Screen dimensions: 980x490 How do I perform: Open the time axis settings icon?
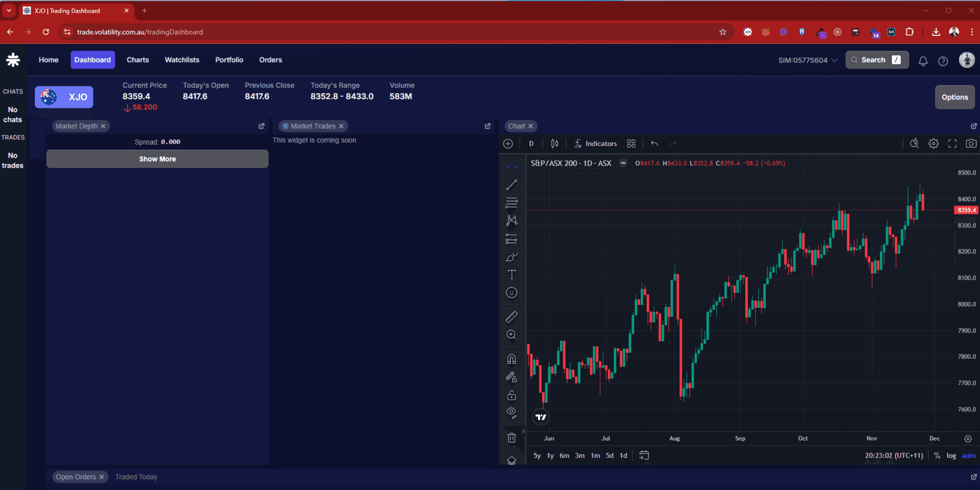point(968,439)
